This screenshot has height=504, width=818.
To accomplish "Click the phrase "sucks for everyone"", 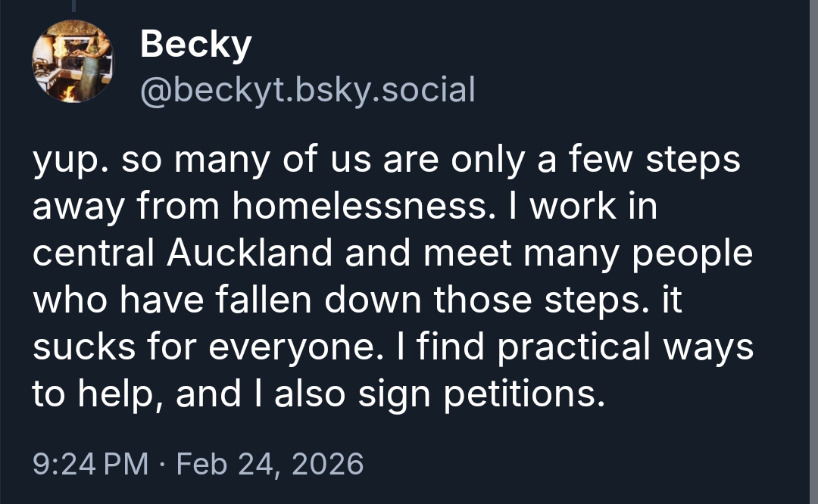I will click(x=198, y=347).
